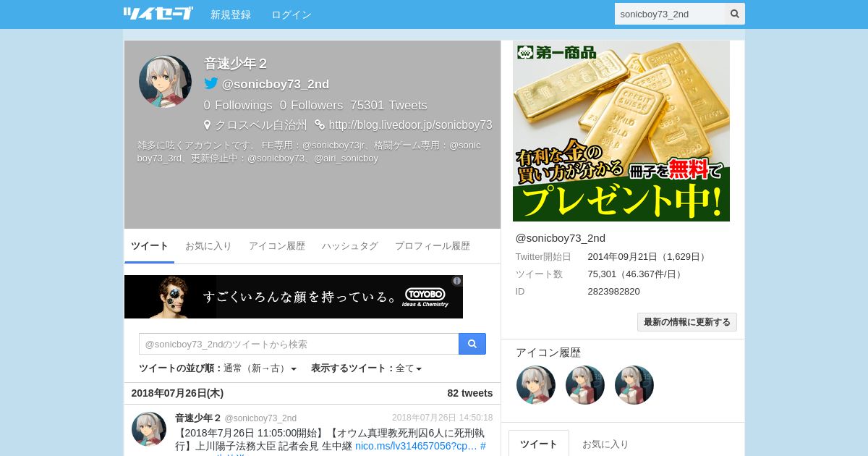Click the 0 Followings count

pos(238,106)
